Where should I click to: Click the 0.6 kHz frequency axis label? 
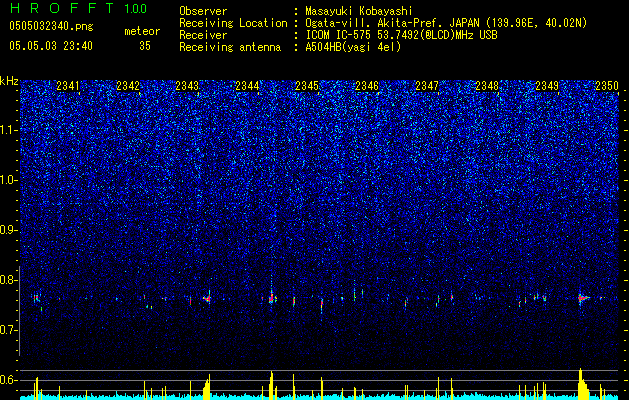pos(8,380)
